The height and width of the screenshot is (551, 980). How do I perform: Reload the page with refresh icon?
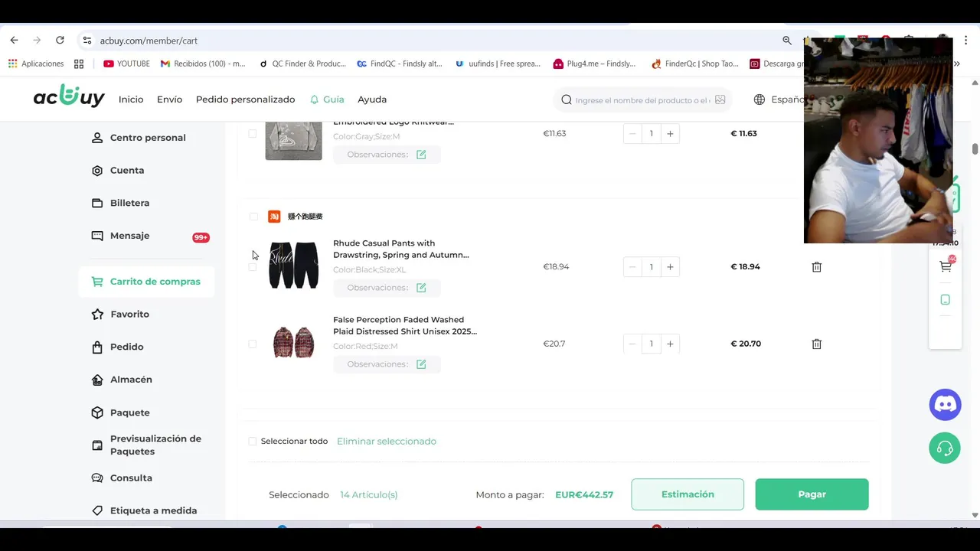(x=60, y=41)
